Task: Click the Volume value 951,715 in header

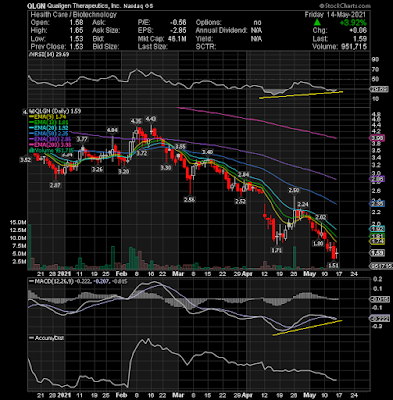Action: click(353, 47)
